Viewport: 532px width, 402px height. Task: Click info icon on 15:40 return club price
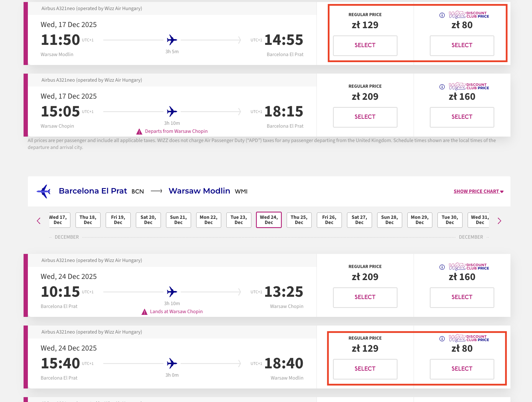(x=442, y=339)
